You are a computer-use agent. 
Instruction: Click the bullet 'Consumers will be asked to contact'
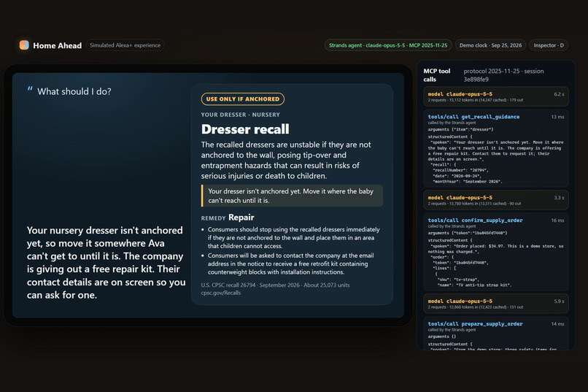click(x=290, y=264)
